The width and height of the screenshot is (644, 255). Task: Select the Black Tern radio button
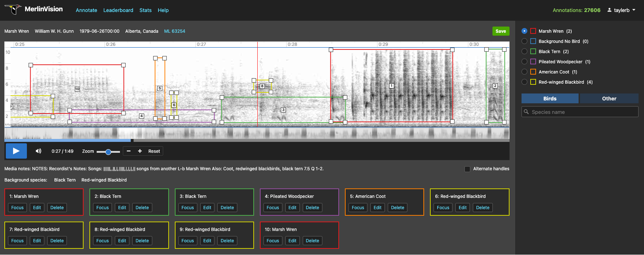(x=524, y=51)
